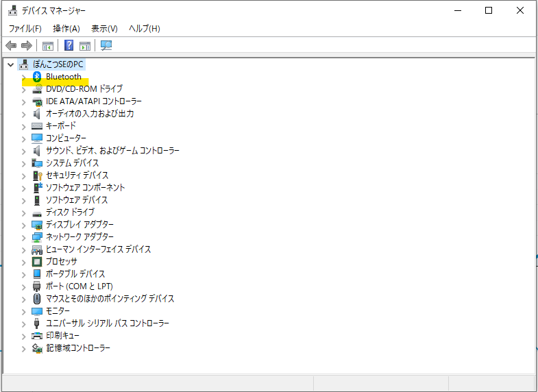Screen dimensions: 538x392
Task: Click the Forward arrow toolbar icon
Action: tap(27, 45)
